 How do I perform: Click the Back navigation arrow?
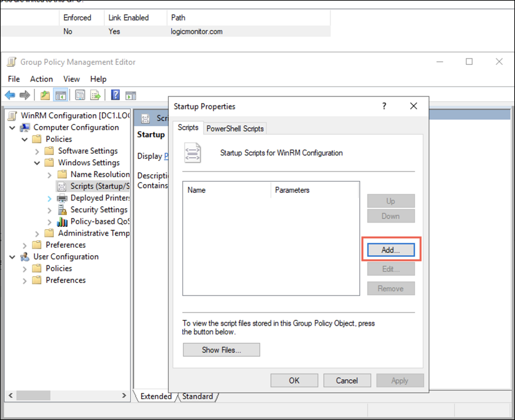click(x=10, y=95)
